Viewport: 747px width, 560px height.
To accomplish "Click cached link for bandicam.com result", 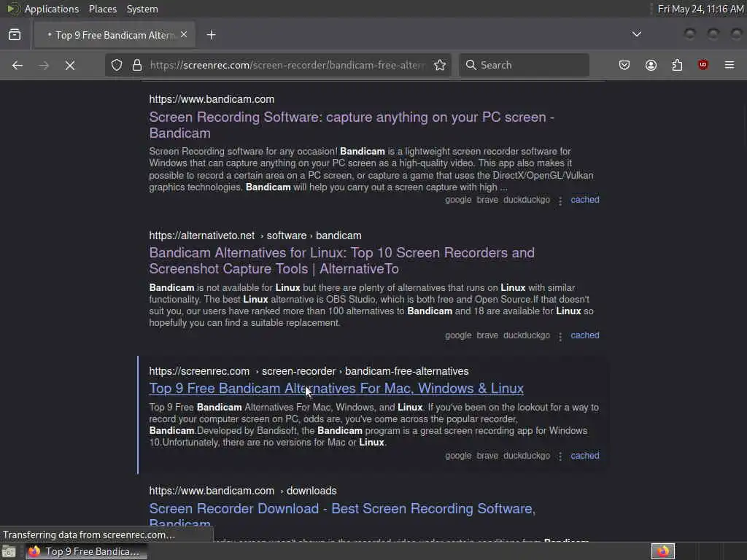I will click(x=585, y=200).
